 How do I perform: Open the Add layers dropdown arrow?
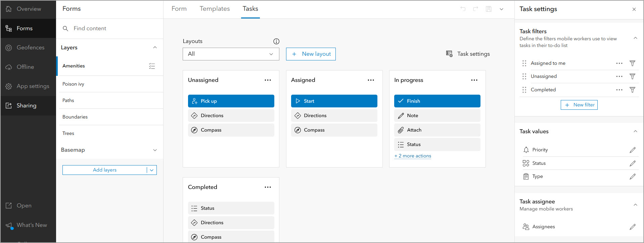(152, 170)
